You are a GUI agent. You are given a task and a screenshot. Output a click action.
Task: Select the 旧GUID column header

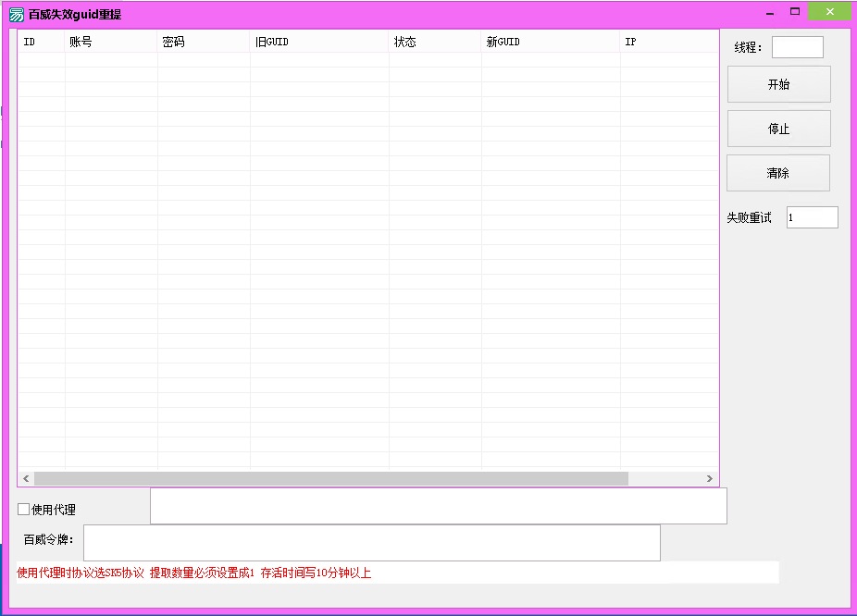tap(319, 42)
